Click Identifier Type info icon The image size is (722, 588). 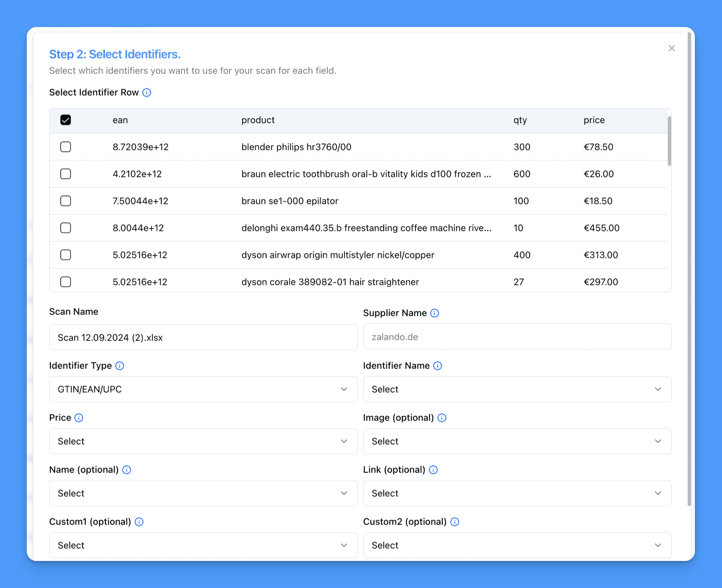[120, 366]
